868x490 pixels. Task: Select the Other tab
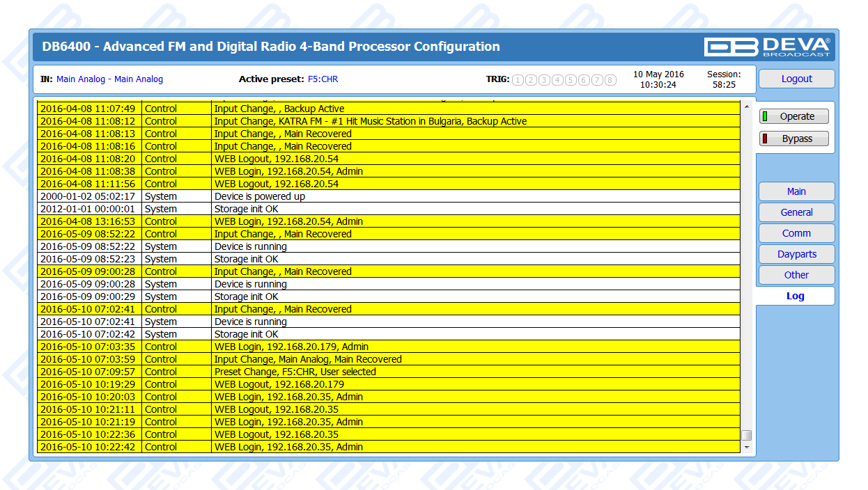pos(796,275)
